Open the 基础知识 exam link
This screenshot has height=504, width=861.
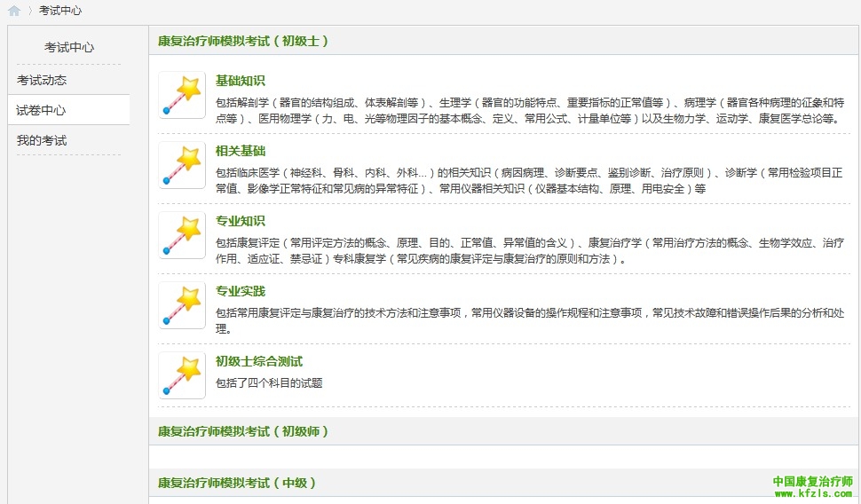(x=240, y=81)
